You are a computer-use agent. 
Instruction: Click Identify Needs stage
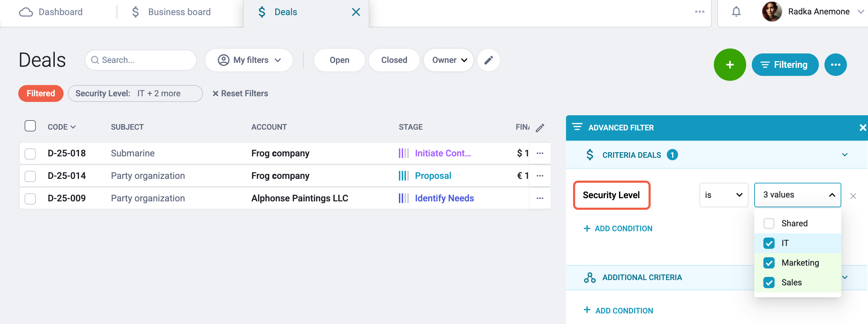[x=444, y=198]
